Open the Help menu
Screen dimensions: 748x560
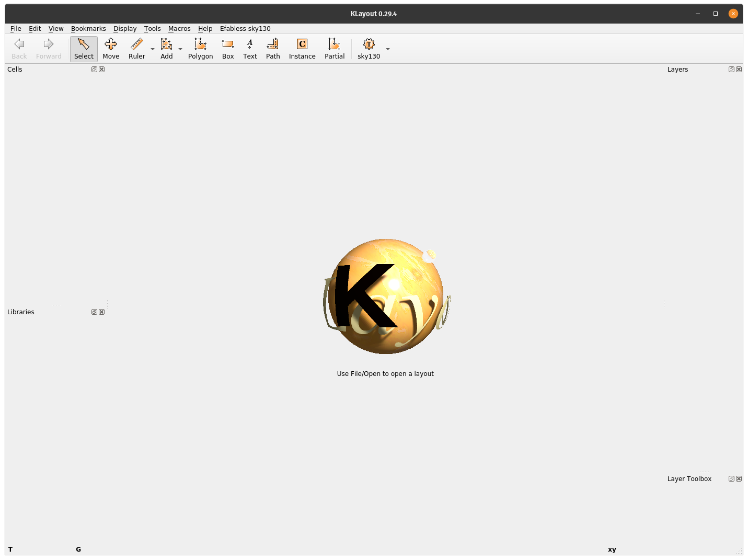point(205,28)
